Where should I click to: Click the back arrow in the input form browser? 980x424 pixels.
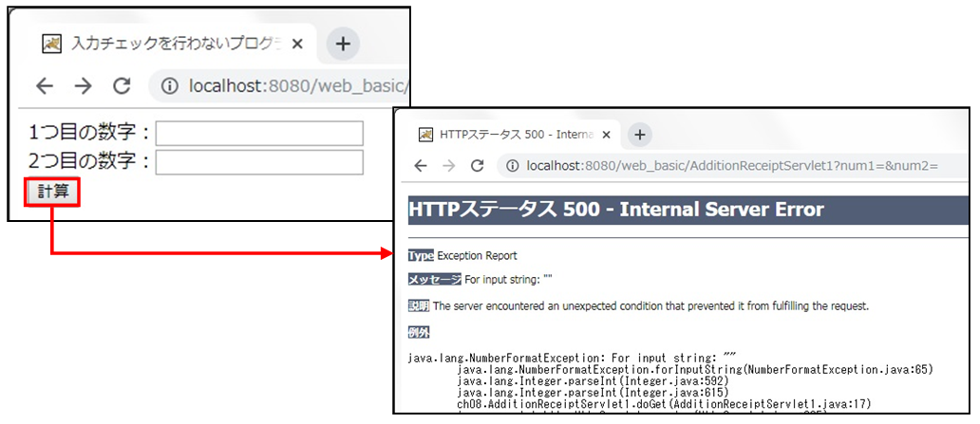pos(45,86)
